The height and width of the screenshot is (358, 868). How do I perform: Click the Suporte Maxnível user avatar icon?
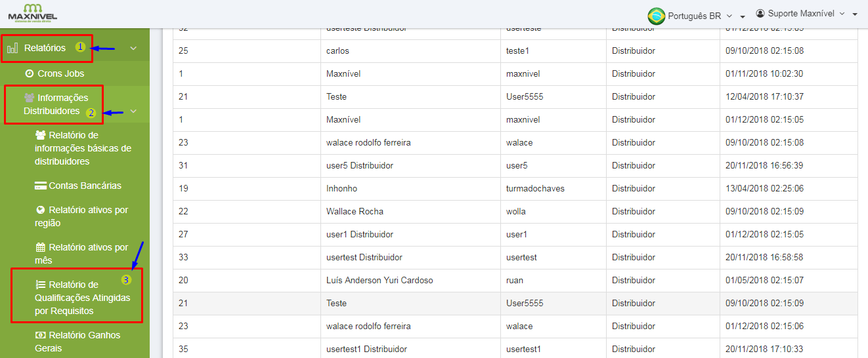tap(760, 14)
